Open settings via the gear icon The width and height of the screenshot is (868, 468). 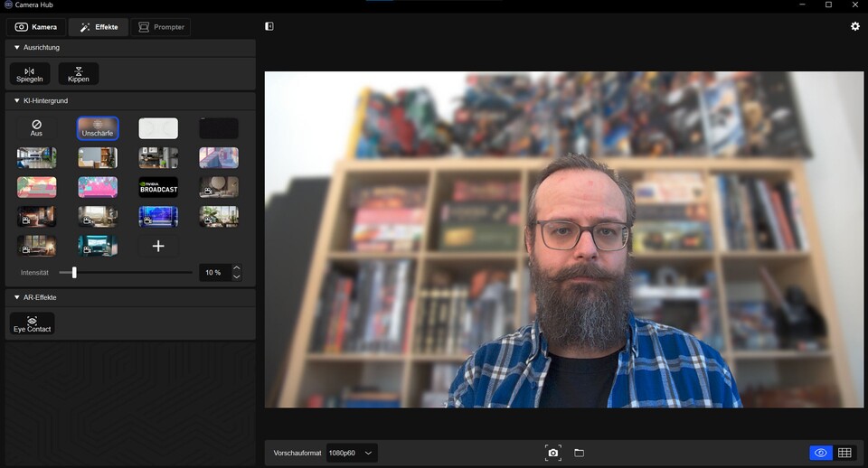[855, 26]
